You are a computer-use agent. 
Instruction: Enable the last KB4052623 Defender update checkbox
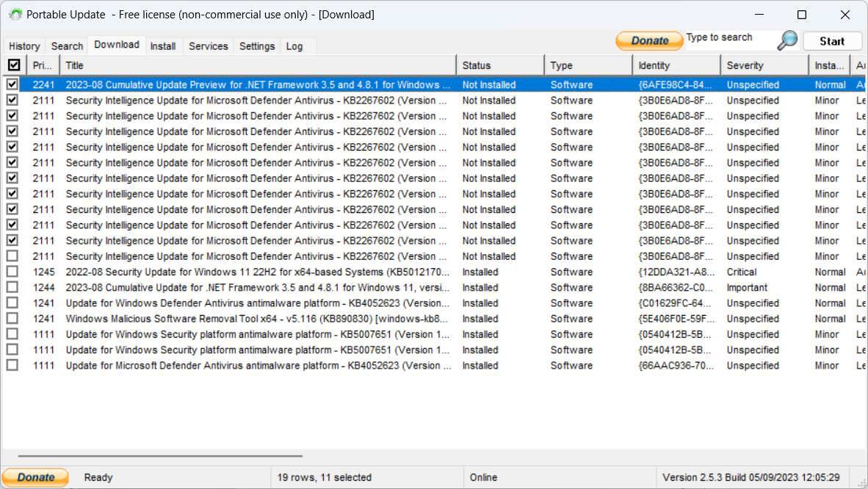click(12, 365)
